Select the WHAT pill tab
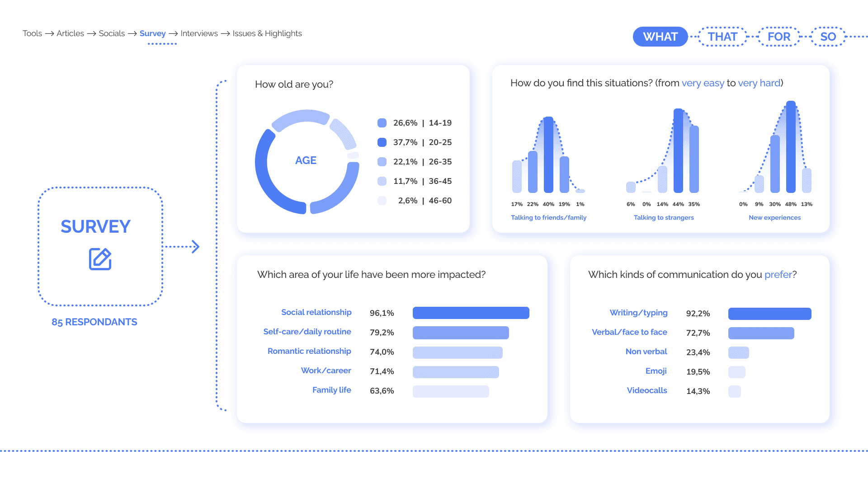The width and height of the screenshot is (868, 488). [x=660, y=37]
